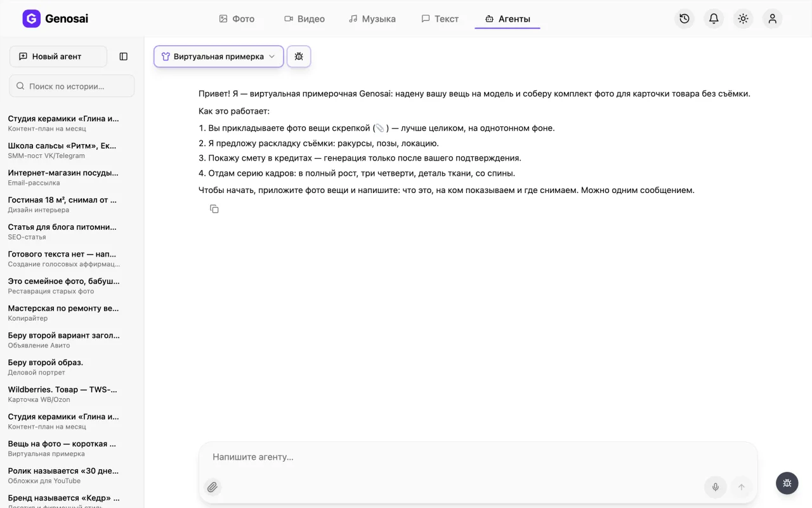812x508 pixels.
Task: Open the Музыка tab
Action: 372,19
